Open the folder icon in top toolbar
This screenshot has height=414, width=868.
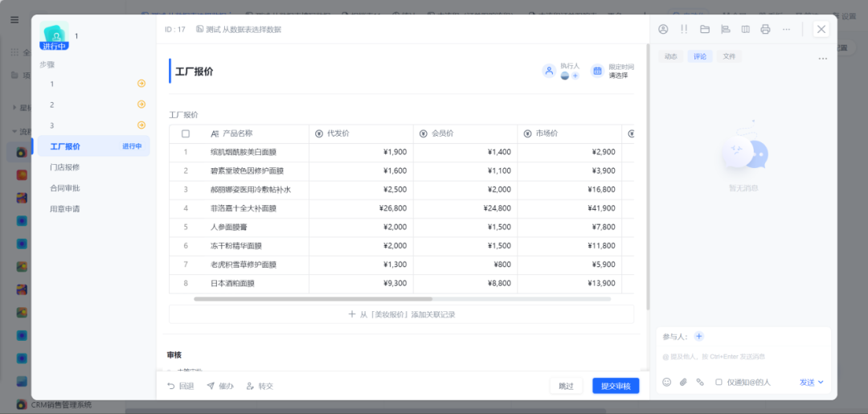click(705, 29)
